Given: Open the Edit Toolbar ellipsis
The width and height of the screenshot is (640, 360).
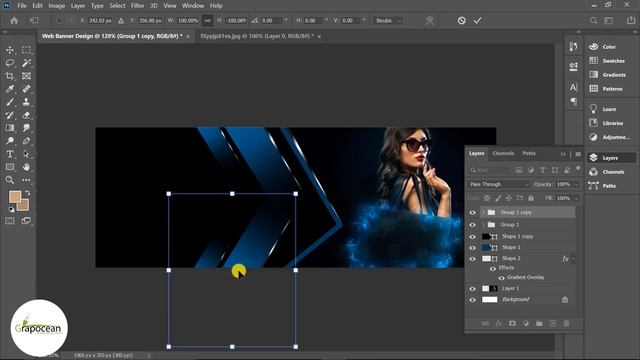Looking at the screenshot, I should [x=26, y=180].
